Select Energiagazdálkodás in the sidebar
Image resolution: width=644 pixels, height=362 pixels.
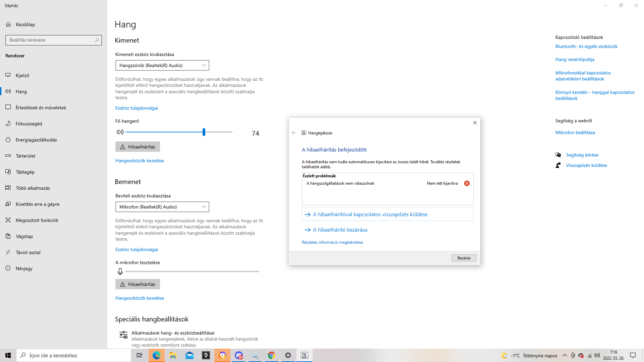(x=36, y=140)
